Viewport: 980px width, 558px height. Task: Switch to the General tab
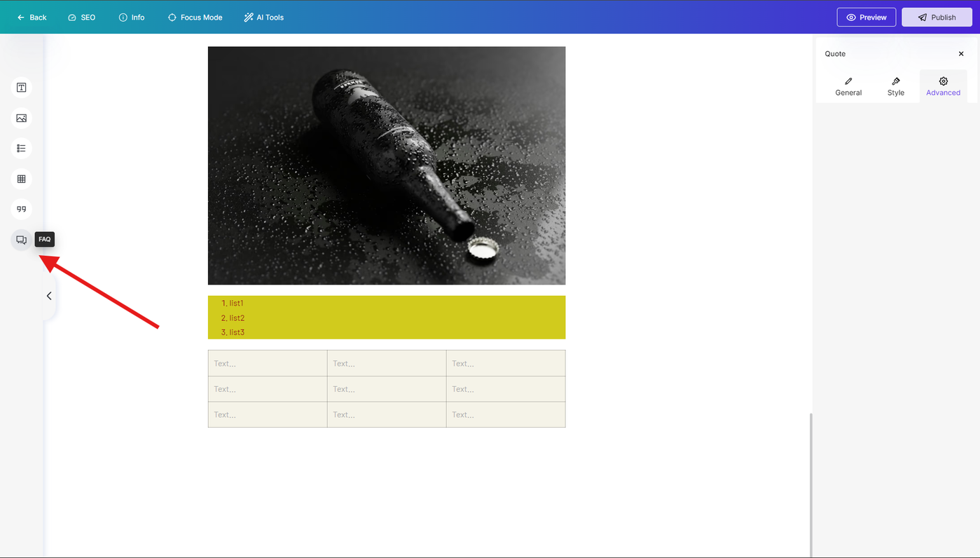coord(848,86)
